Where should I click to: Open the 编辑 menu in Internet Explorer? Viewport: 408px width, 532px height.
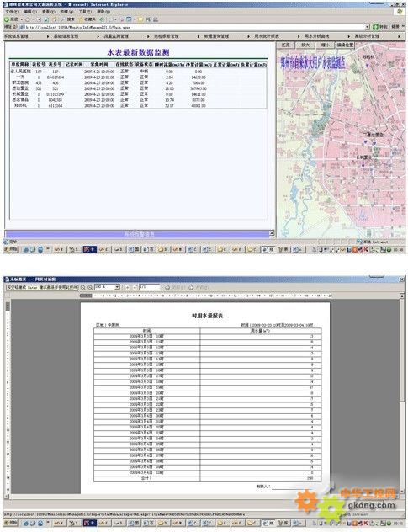29,12
